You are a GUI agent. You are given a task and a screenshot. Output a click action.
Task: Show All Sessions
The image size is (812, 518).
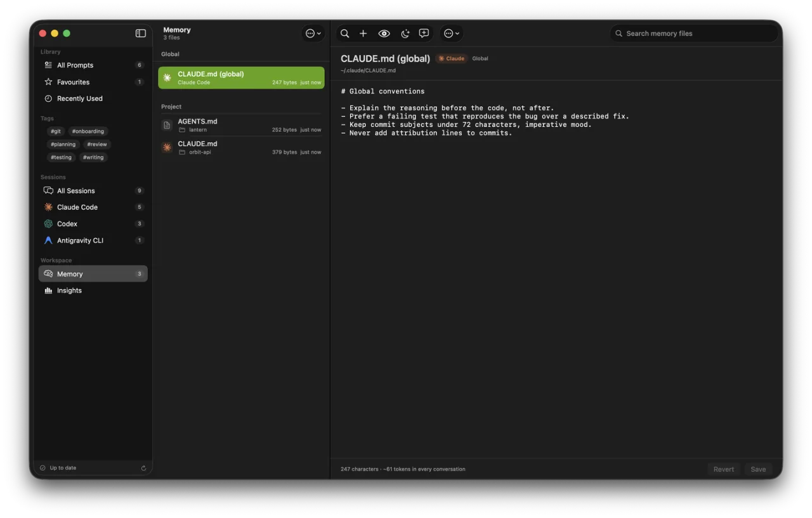[x=93, y=190]
